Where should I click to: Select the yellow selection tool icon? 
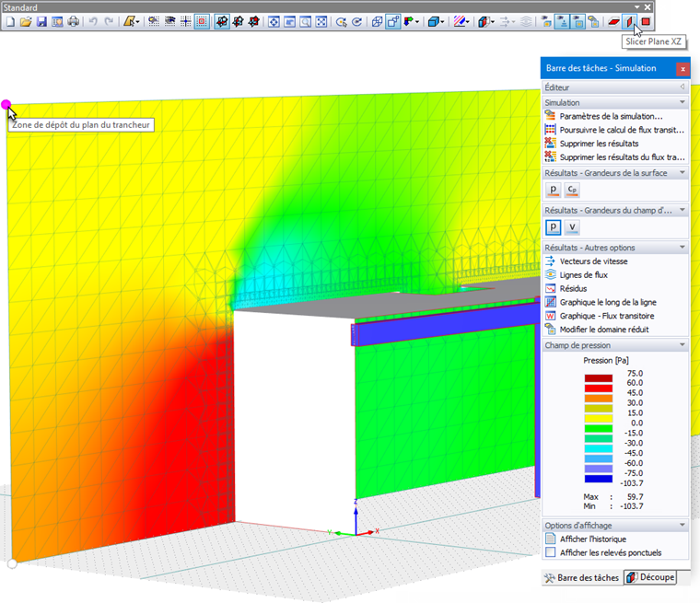[x=130, y=22]
